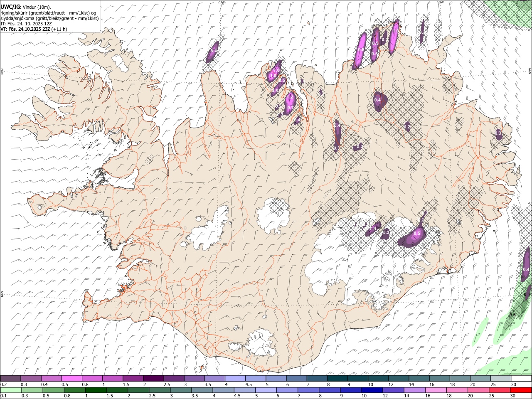Click the 4.5 swatch in the rain legend row
The width and height of the screenshot is (532, 399).
[244, 390]
